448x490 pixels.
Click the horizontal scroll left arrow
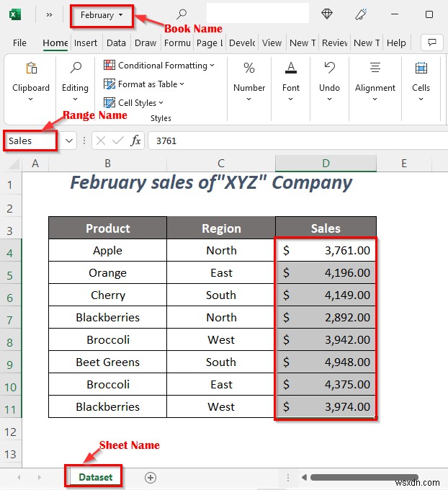tap(304, 477)
